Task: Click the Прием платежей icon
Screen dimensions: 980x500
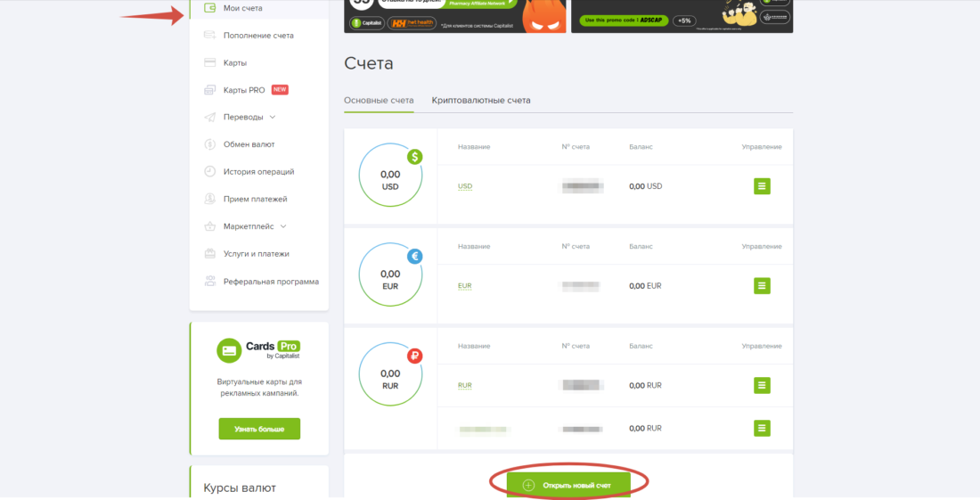Action: tap(210, 199)
